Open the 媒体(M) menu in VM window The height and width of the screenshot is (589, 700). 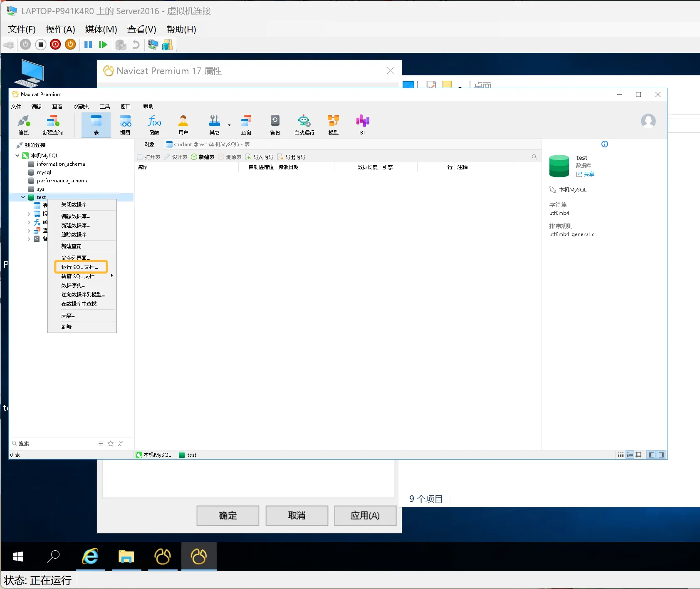(101, 29)
